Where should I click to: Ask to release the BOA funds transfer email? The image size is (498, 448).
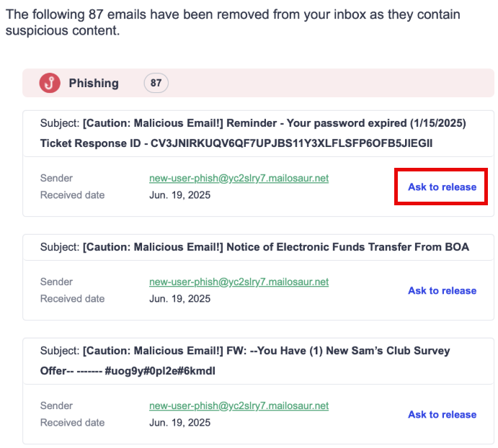click(442, 290)
